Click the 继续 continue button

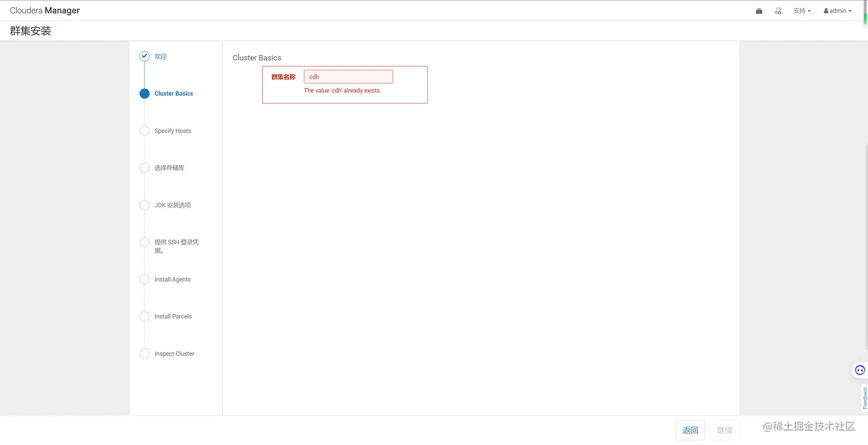pos(725,430)
